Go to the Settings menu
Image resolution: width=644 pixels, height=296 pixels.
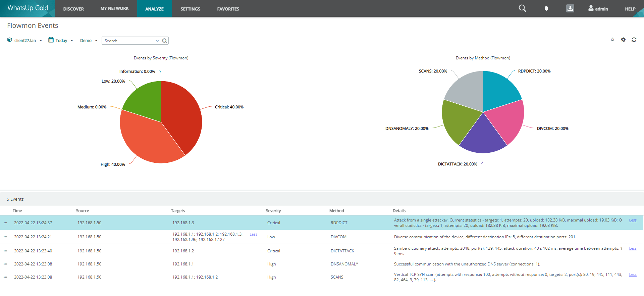click(x=190, y=9)
